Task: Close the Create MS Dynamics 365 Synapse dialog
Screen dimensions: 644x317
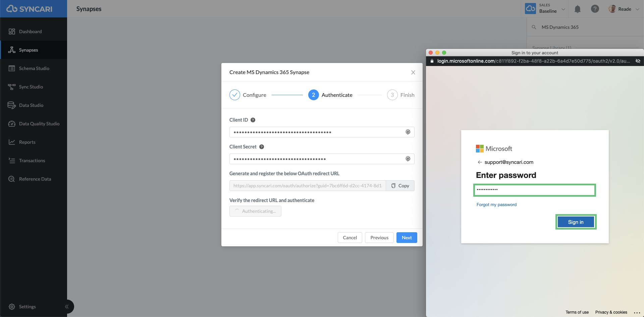Action: [x=413, y=72]
